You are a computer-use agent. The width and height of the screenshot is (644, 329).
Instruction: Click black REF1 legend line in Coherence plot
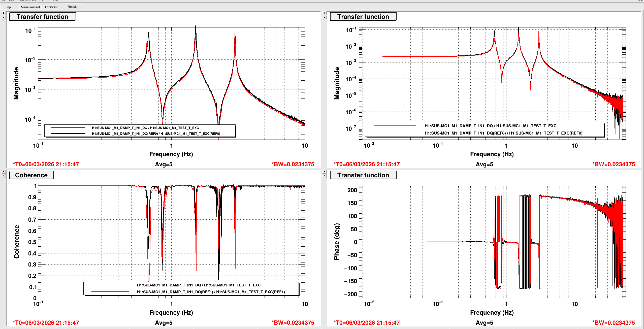pos(110,292)
